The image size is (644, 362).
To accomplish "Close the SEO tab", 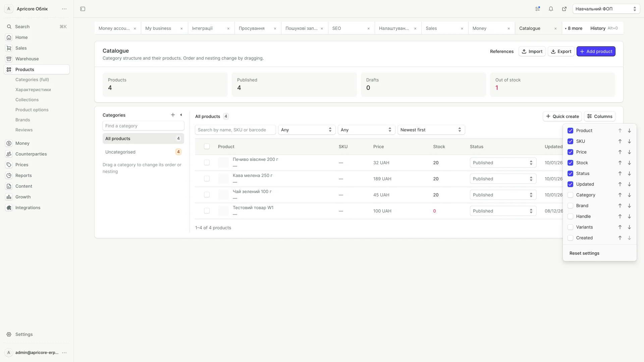I will 368,28.
